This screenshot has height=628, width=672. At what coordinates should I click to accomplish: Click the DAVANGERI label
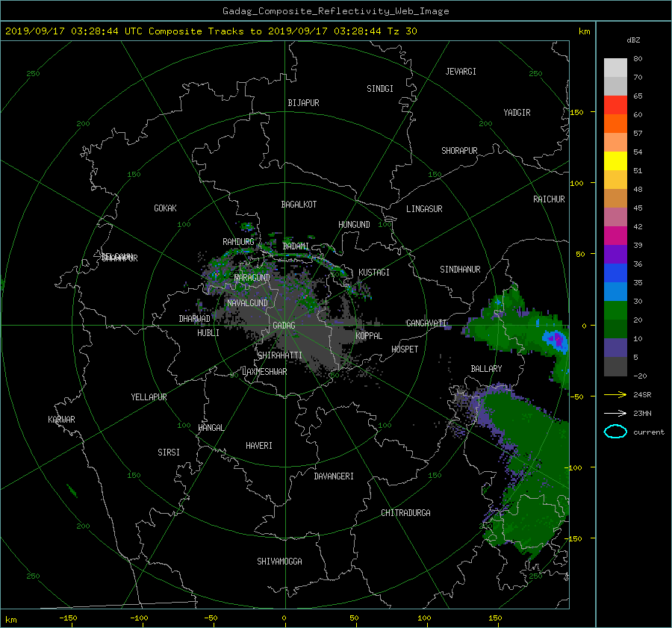click(x=334, y=476)
